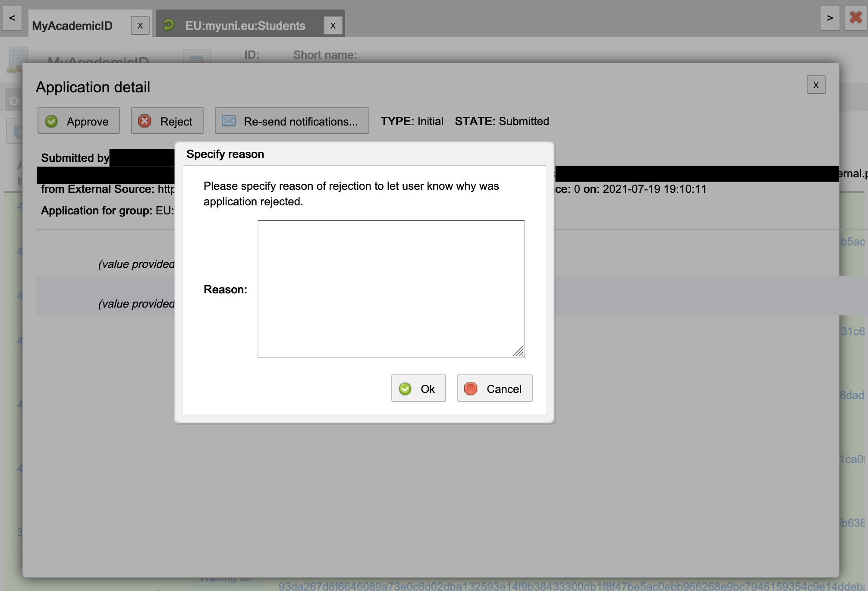
Task: Close the Application detail dialog
Action: (x=816, y=85)
